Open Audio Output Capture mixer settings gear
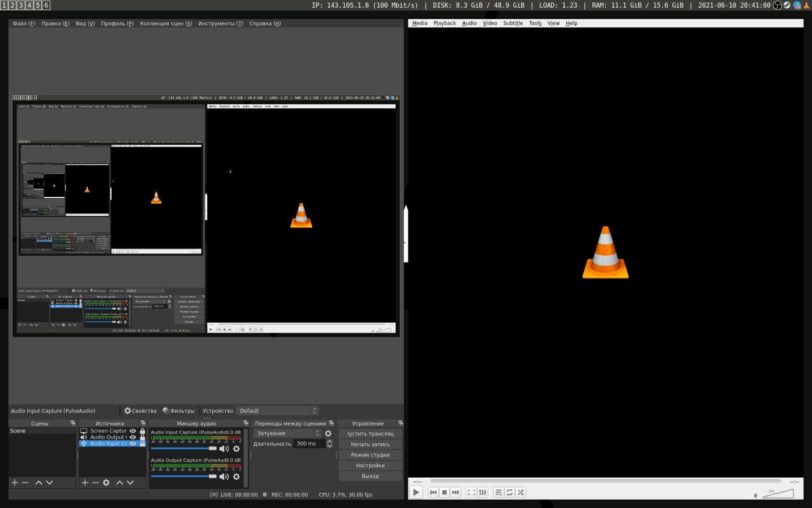The image size is (812, 508). click(x=237, y=476)
